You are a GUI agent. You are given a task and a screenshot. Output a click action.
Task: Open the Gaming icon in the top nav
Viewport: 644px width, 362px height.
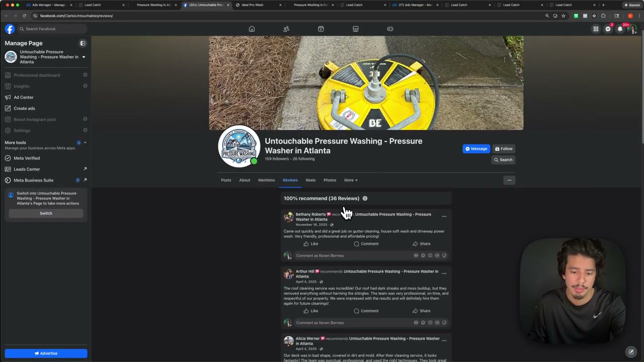(390, 29)
